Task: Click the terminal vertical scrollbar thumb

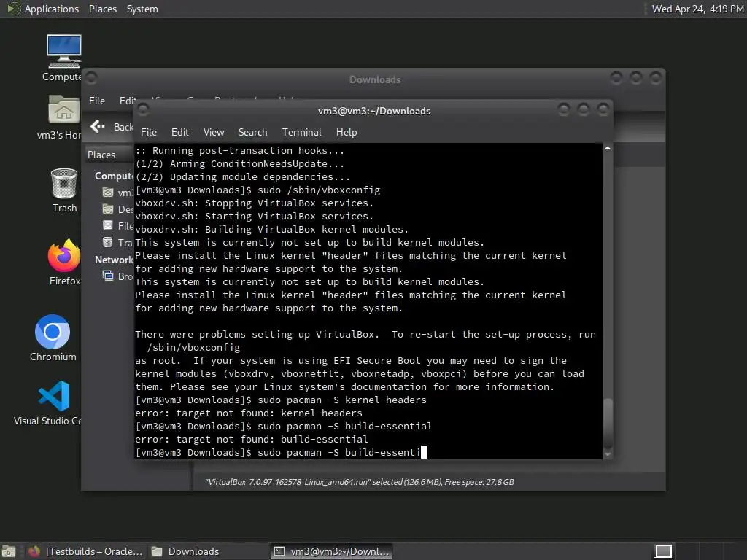Action: [x=608, y=422]
